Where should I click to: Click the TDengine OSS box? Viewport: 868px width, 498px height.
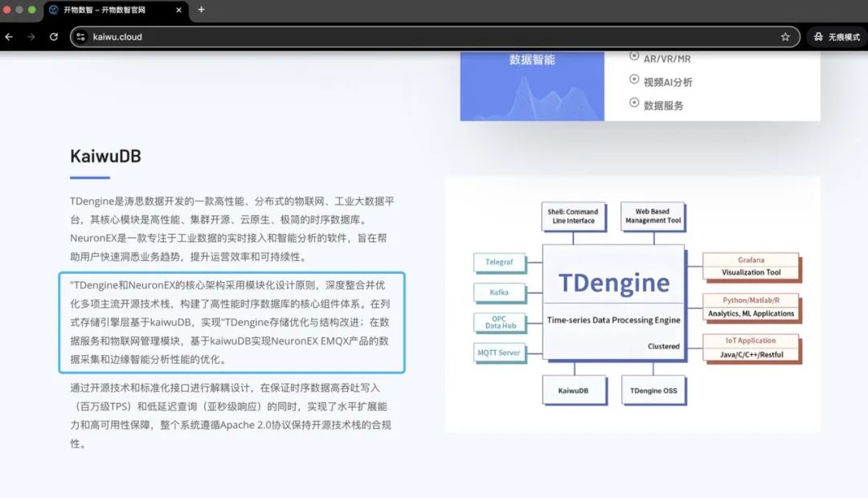click(x=653, y=390)
